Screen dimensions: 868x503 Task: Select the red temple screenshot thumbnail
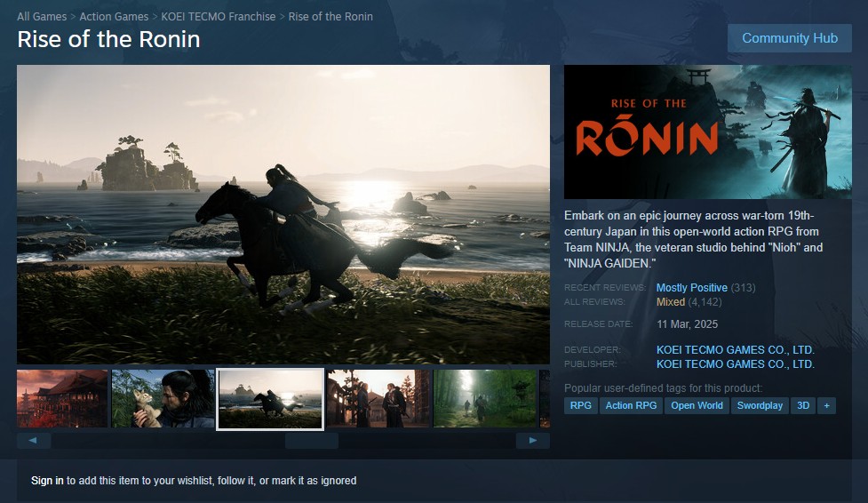[x=62, y=399]
